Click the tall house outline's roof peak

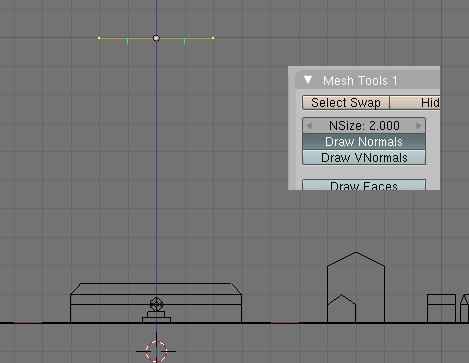pyautogui.click(x=356, y=253)
